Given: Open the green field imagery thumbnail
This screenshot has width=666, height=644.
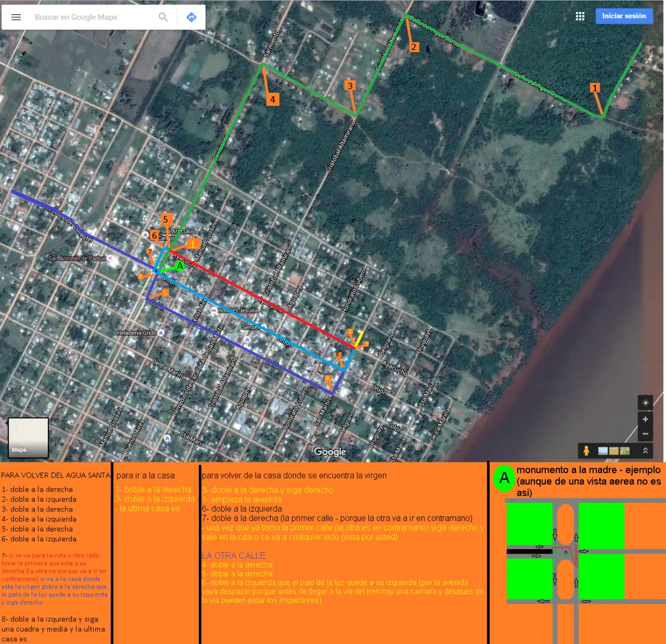Looking at the screenshot, I should point(625,451).
